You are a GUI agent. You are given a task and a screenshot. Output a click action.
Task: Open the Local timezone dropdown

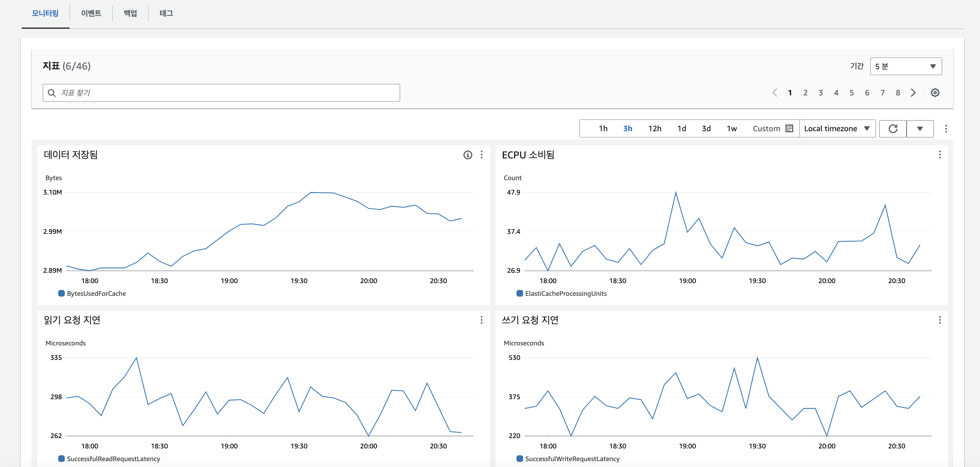point(837,128)
